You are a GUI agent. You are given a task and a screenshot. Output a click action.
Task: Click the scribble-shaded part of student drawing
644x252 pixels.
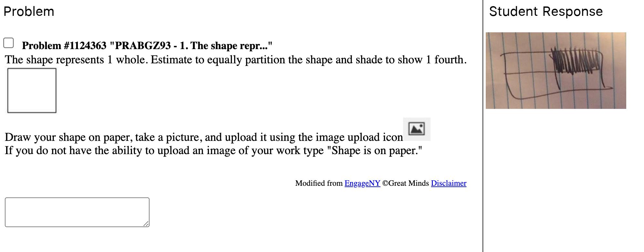pos(576,61)
